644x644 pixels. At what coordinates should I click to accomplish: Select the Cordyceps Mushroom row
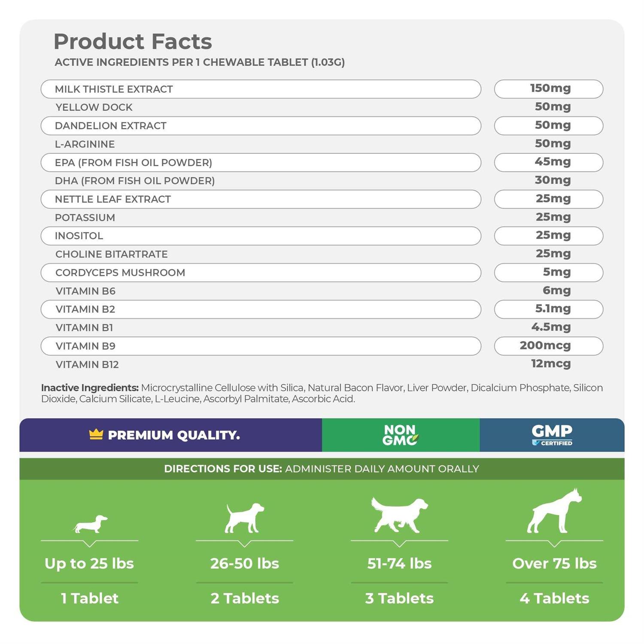[x=261, y=273]
